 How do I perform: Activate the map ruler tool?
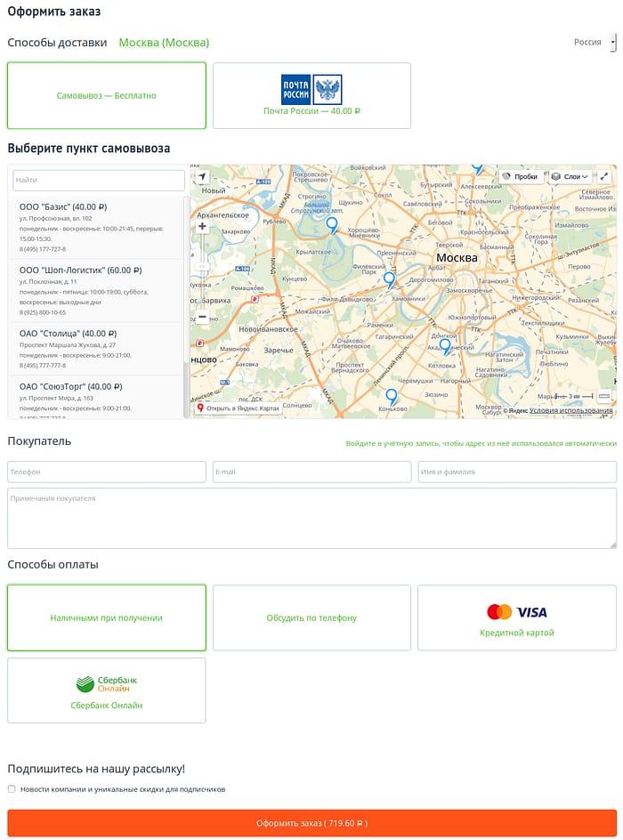[604, 396]
